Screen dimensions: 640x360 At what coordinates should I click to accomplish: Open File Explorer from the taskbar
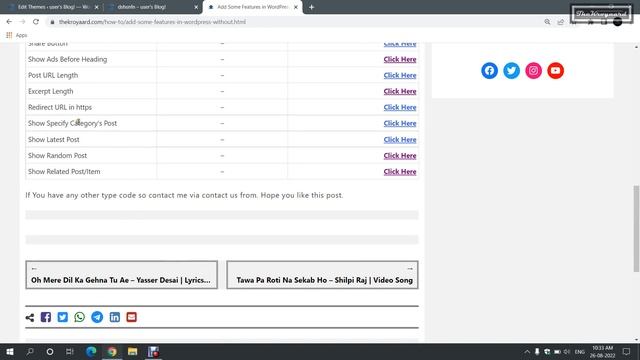[132, 351]
